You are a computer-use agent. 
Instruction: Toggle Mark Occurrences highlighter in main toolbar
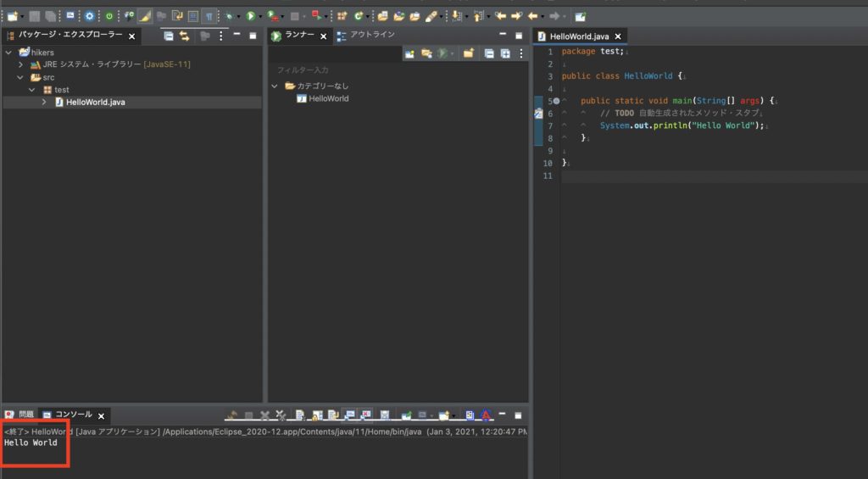click(x=144, y=17)
